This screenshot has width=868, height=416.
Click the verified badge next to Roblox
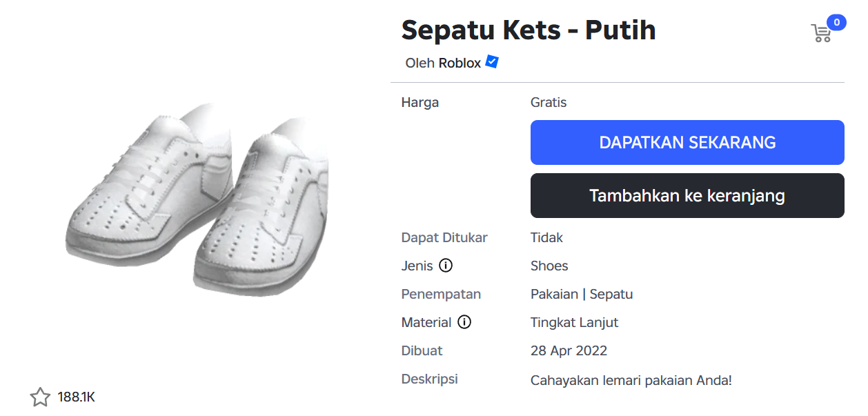pos(491,62)
